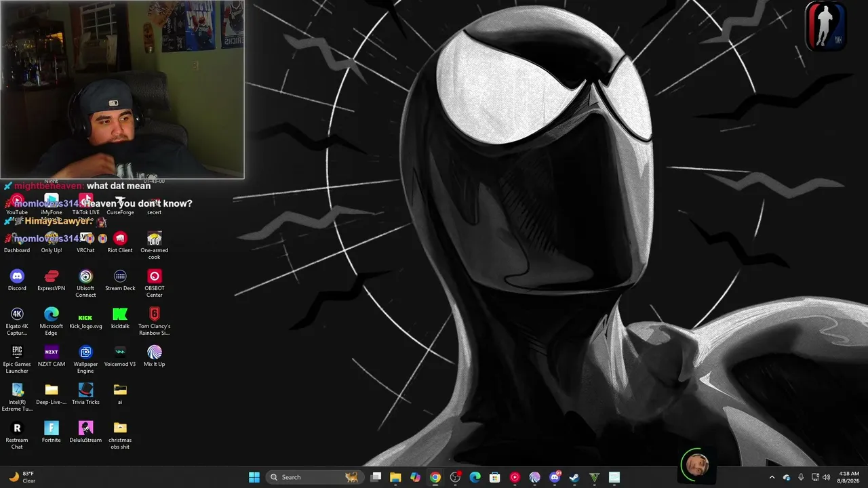Click the Mix It Up desktop icon
Viewport: 868px width, 488px height.
[155, 356]
